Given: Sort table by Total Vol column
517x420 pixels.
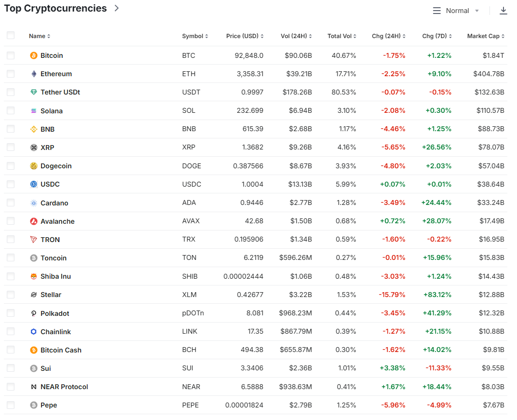Looking at the screenshot, I should (342, 36).
